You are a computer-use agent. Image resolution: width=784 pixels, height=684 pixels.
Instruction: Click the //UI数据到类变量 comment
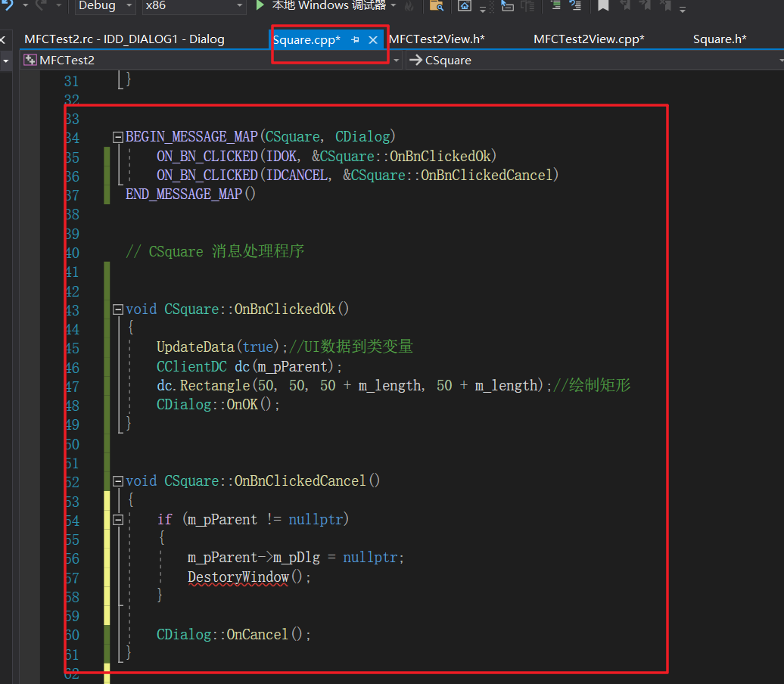[351, 347]
